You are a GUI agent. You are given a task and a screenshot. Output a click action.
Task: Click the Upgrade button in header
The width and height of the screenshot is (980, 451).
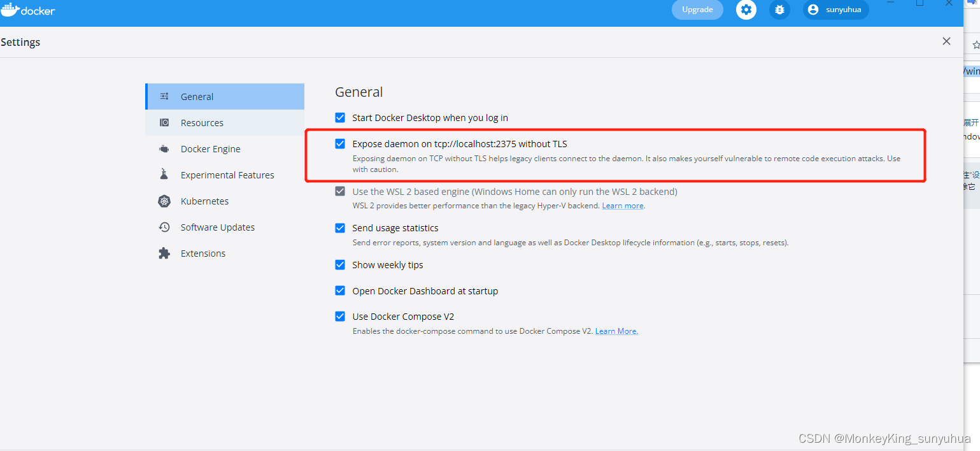point(697,10)
